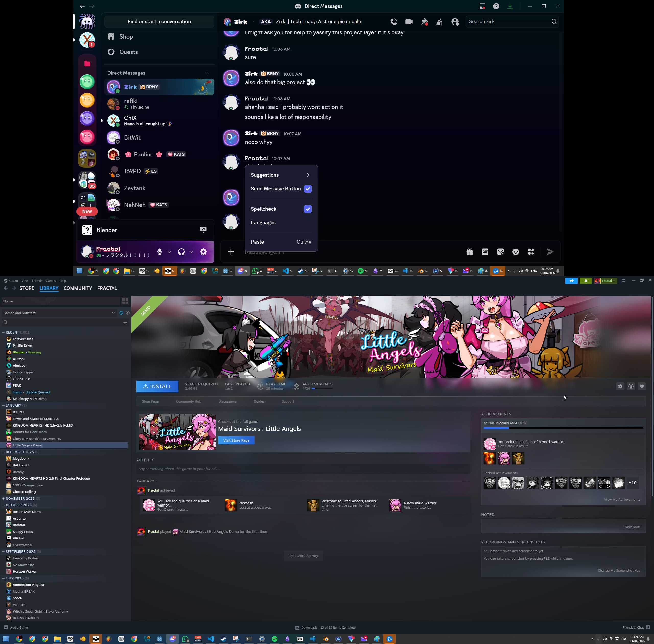This screenshot has width=654, height=644.
Task: Switch to the Steam COMMUNITY tab
Action: (x=77, y=288)
